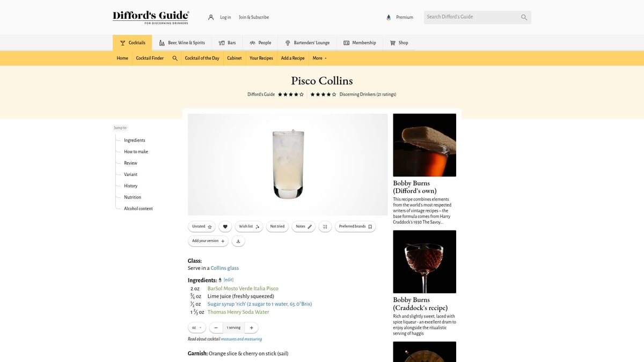The height and width of the screenshot is (362, 644).
Task: Expand the More dropdown menu
Action: [319, 58]
